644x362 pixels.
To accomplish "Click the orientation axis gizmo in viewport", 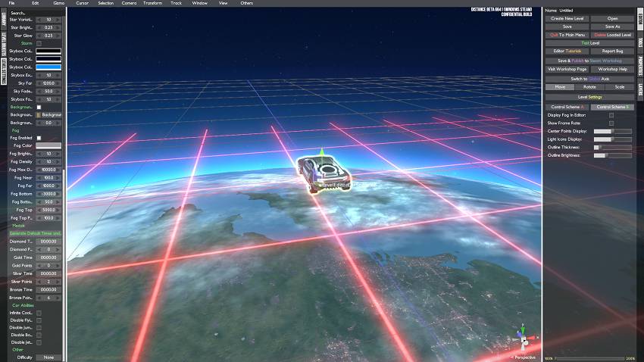I will (521, 335).
